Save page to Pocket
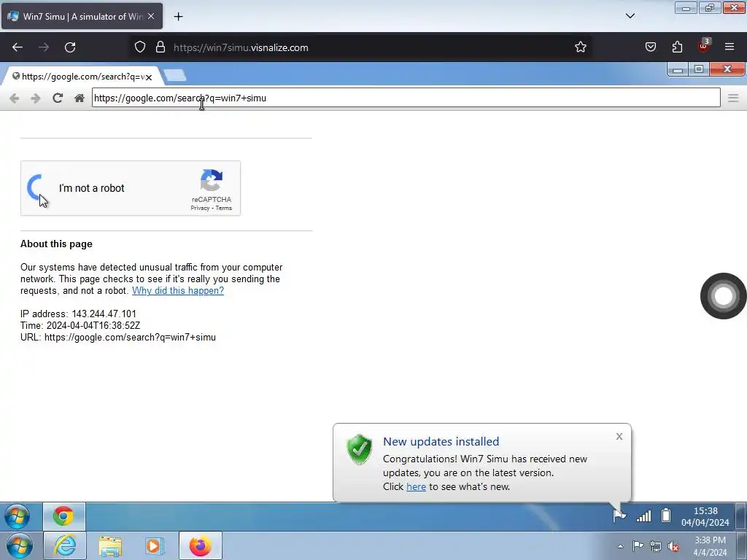 tap(650, 47)
